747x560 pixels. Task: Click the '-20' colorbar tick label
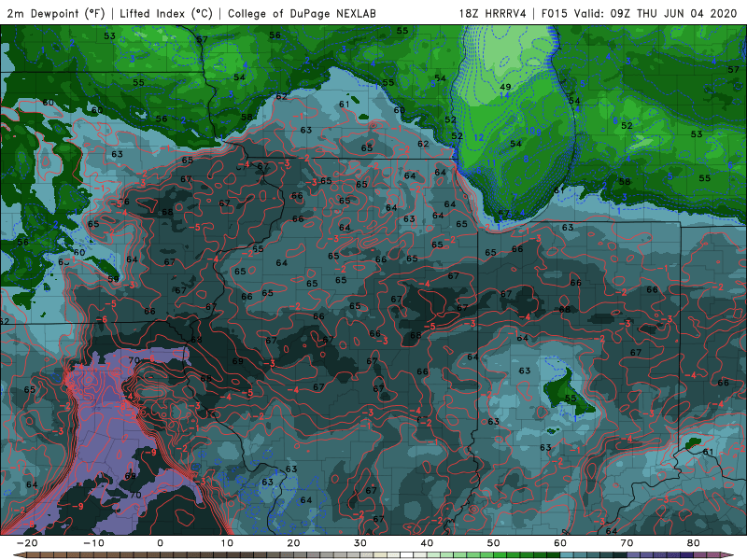tap(27, 543)
